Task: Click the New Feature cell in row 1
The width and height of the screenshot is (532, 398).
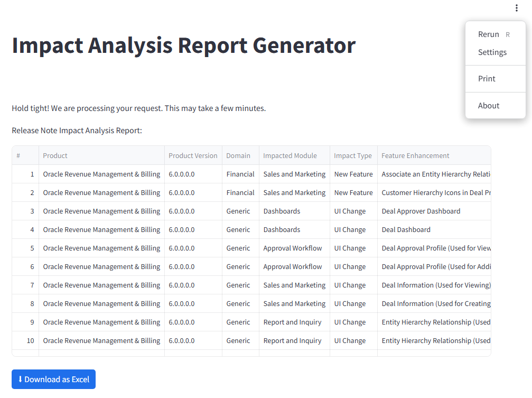Action: tap(353, 174)
